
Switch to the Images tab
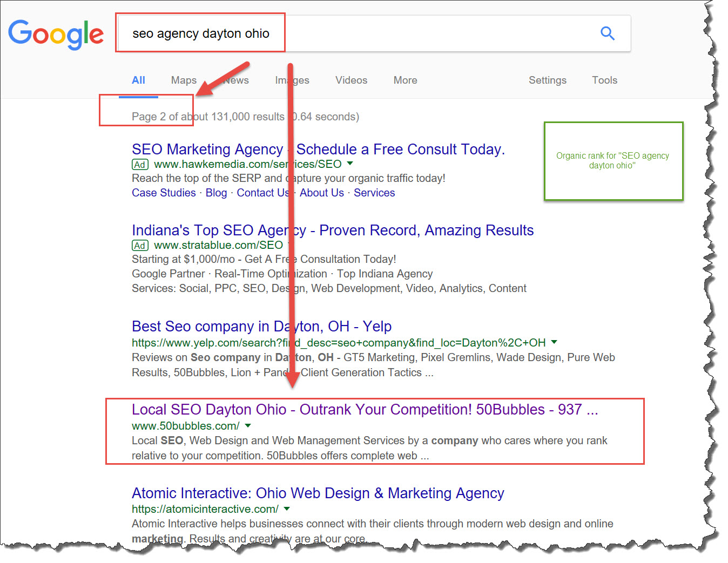point(292,80)
